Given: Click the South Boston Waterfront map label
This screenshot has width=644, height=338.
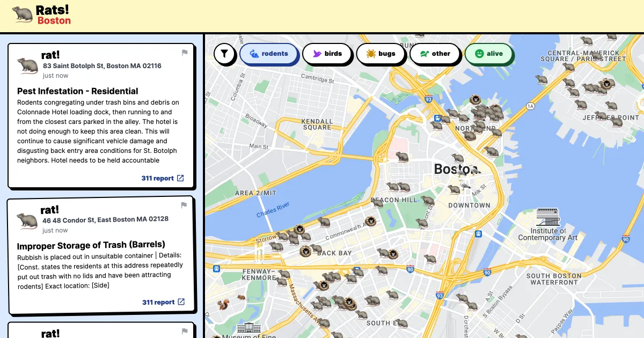Looking at the screenshot, I should [x=554, y=279].
